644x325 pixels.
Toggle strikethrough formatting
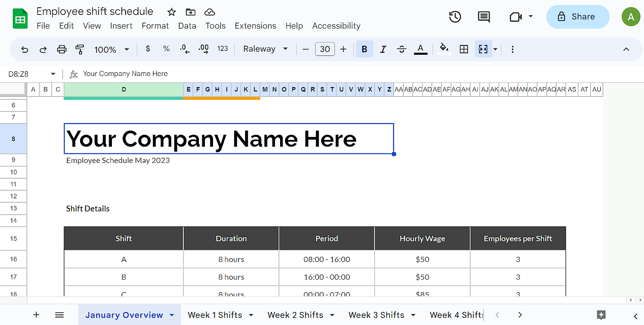[401, 49]
